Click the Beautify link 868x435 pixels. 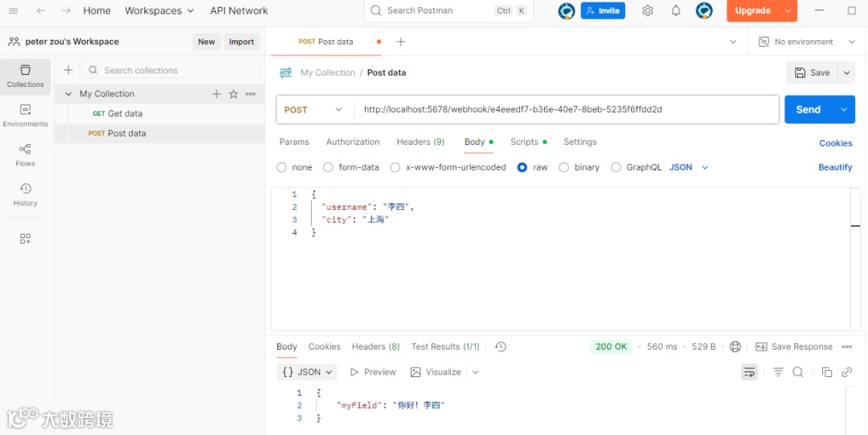point(835,167)
